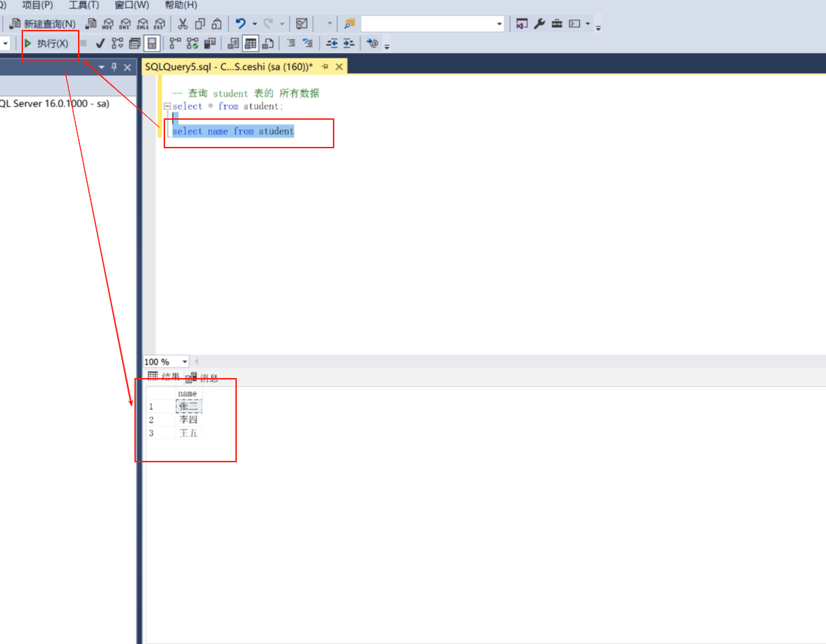Open dropdown next to command window icon
Image resolution: width=826 pixels, height=644 pixels.
(x=588, y=24)
